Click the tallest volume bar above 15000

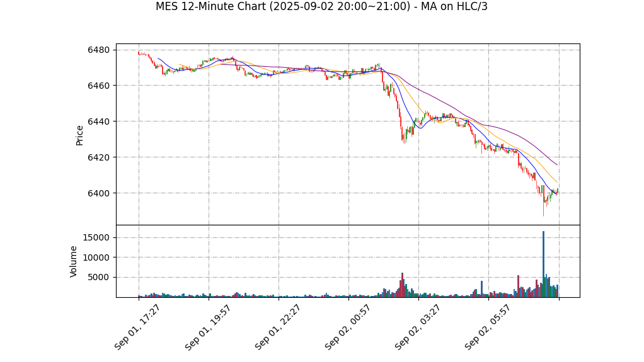pyautogui.click(x=543, y=264)
